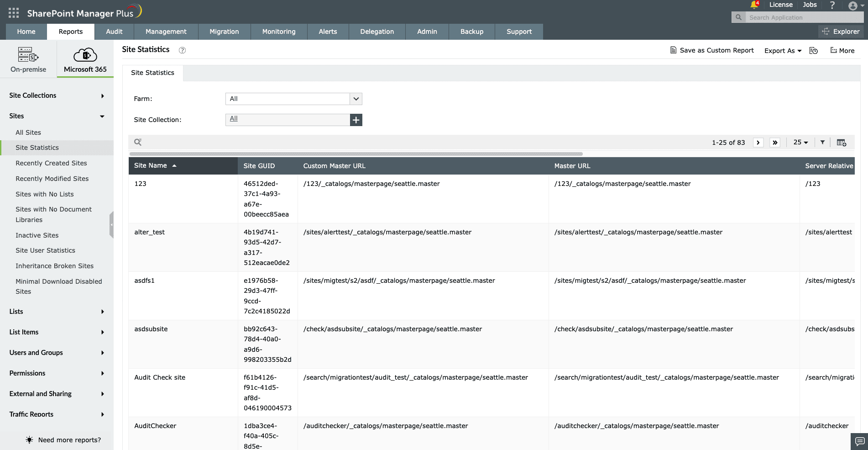The image size is (868, 450).
Task: Open the Alerts tab
Action: (x=328, y=32)
